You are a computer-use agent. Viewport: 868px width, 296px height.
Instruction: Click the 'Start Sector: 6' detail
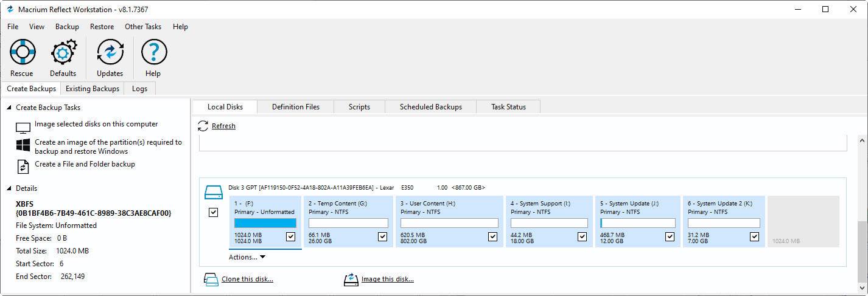[x=40, y=264]
